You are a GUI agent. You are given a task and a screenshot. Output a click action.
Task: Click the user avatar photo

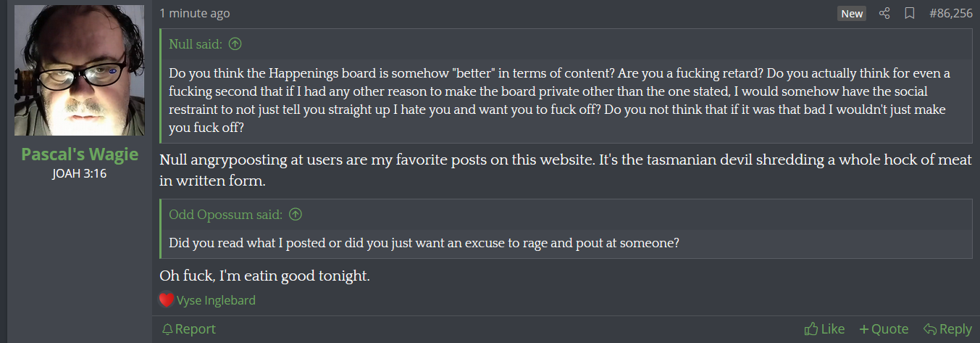(80, 70)
